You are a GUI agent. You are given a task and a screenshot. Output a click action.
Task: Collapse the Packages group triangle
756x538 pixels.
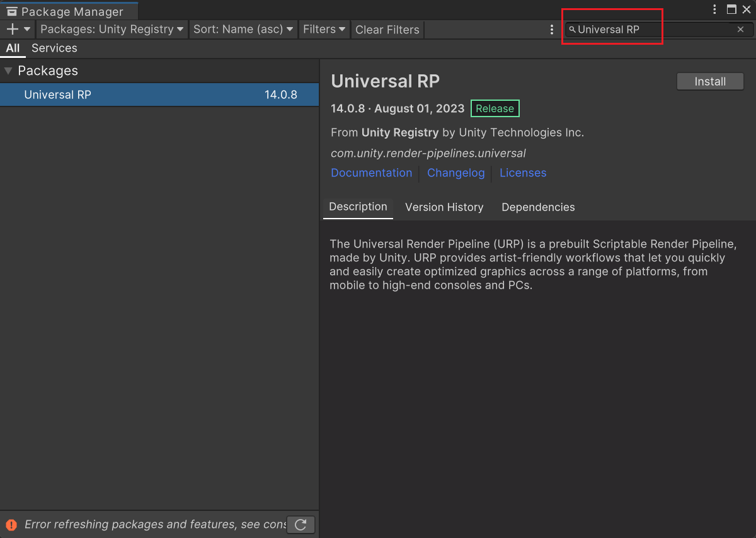[8, 71]
